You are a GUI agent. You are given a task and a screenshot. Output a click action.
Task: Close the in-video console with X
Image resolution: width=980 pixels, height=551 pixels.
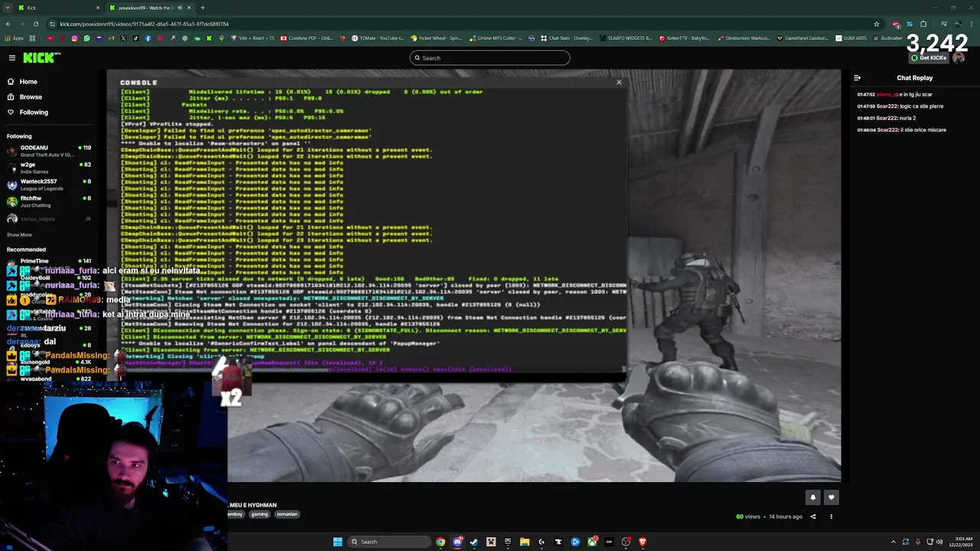coord(619,82)
